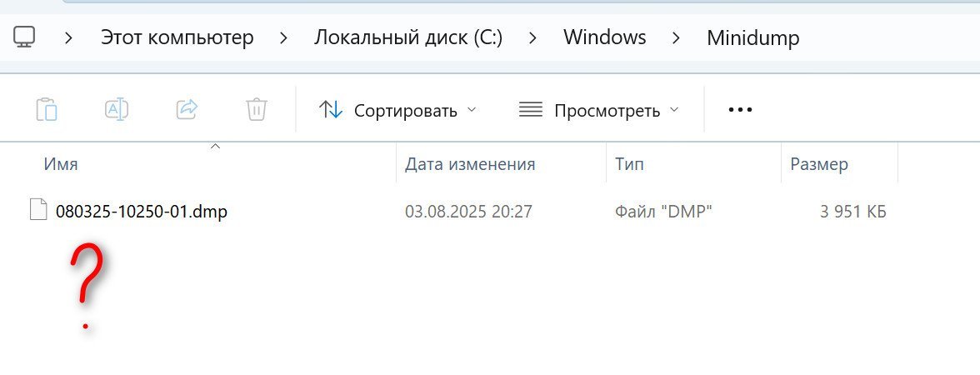Expand chevron after Локальный диск (C:)
The width and height of the screenshot is (980, 375).
tap(533, 37)
